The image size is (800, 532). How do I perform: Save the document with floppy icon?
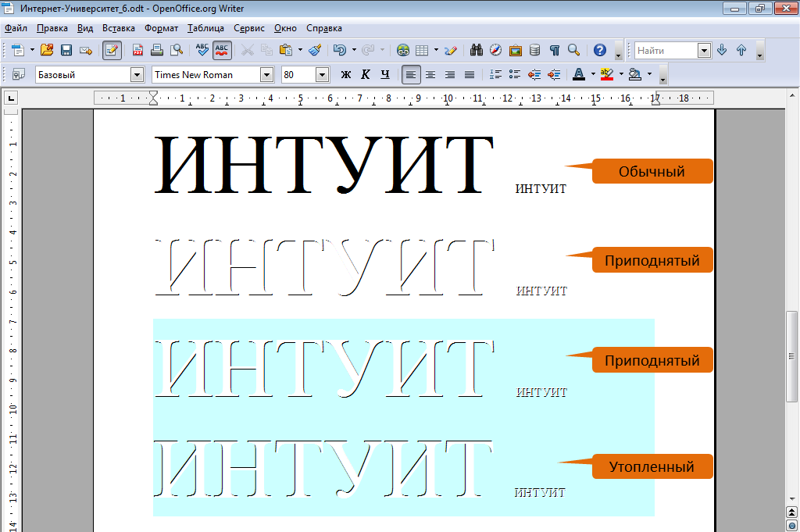pyautogui.click(x=66, y=51)
